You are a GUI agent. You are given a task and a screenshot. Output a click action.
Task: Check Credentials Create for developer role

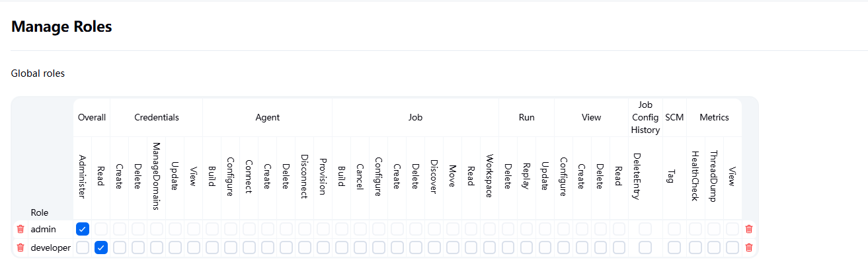[120, 247]
